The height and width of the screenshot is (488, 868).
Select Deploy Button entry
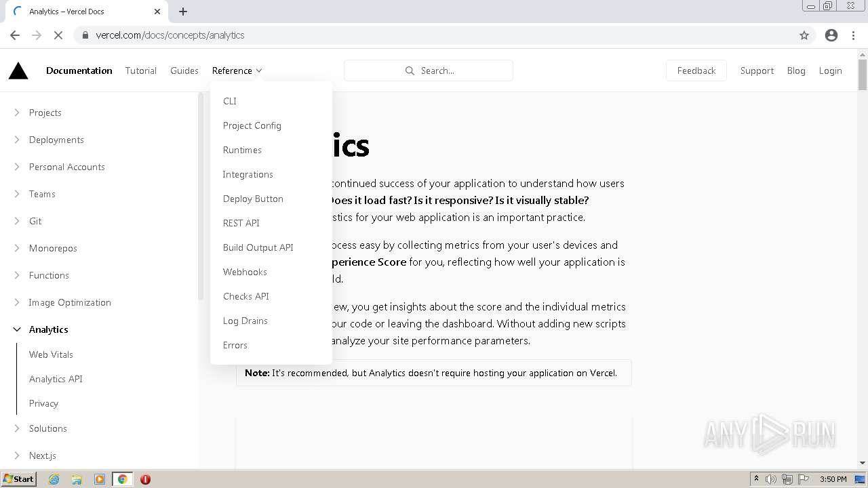253,199
